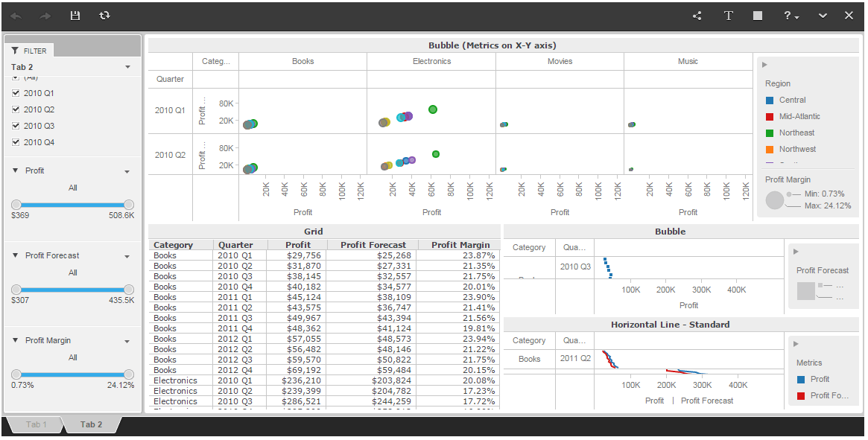Uncheck the 2010 Q1 filter checkbox
The width and height of the screenshot is (868, 440).
(16, 93)
